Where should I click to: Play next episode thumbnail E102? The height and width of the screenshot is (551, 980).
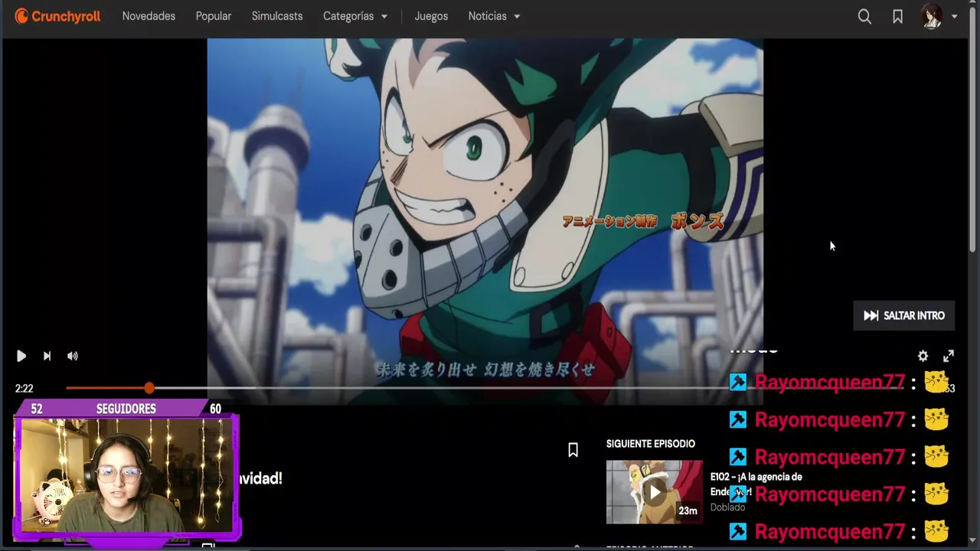pos(654,492)
